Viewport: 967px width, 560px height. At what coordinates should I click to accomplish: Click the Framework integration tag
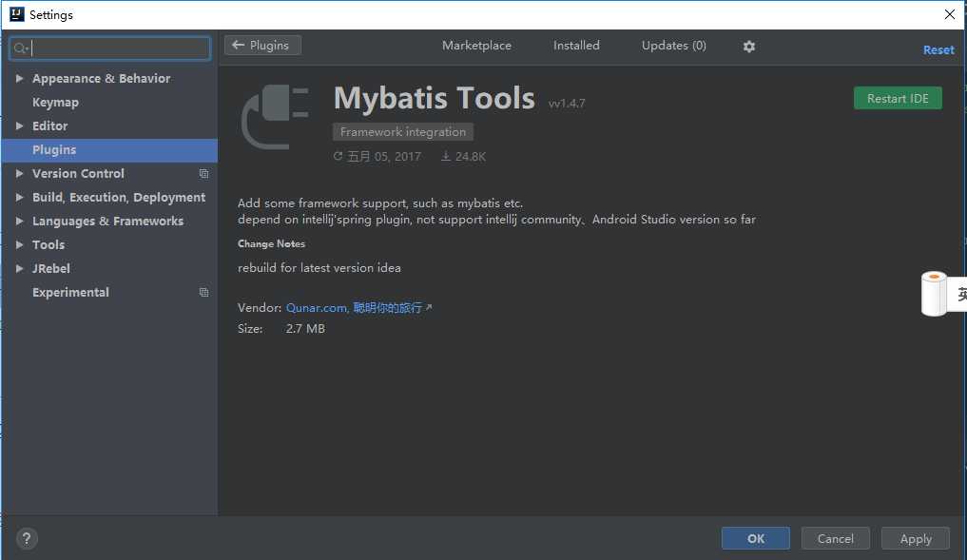(x=403, y=132)
